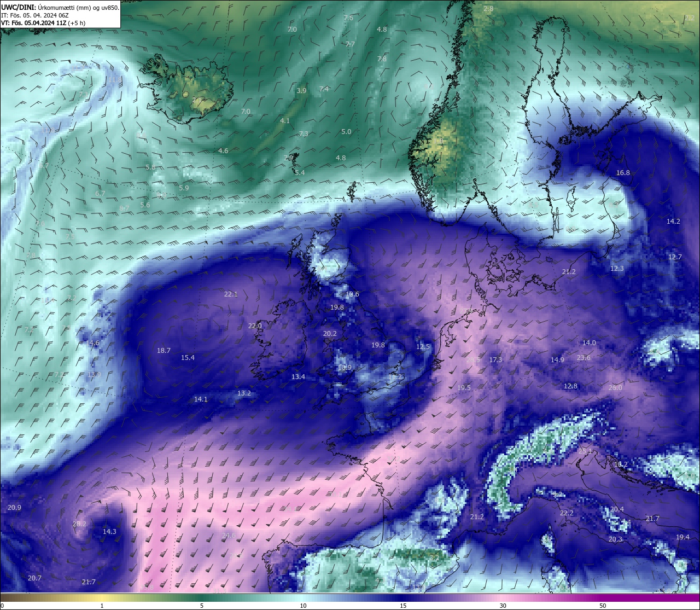Click the 5.4 value by the Faroe Islands
The image size is (700, 610).
pos(300,173)
